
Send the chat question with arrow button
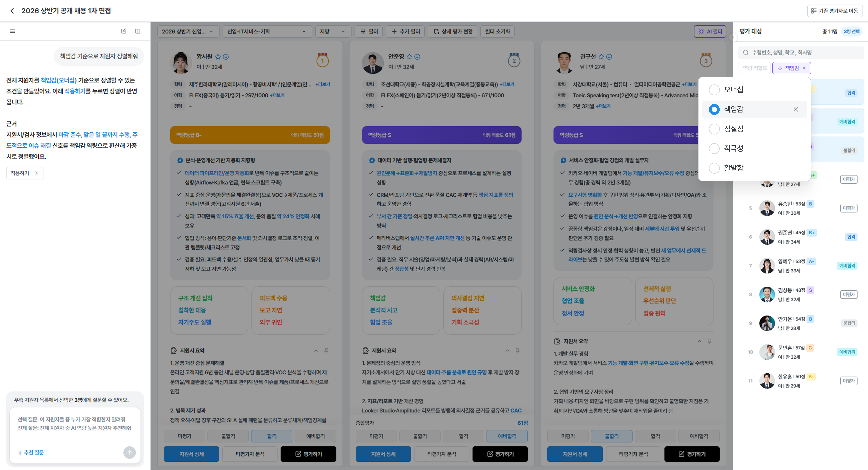(x=129, y=453)
